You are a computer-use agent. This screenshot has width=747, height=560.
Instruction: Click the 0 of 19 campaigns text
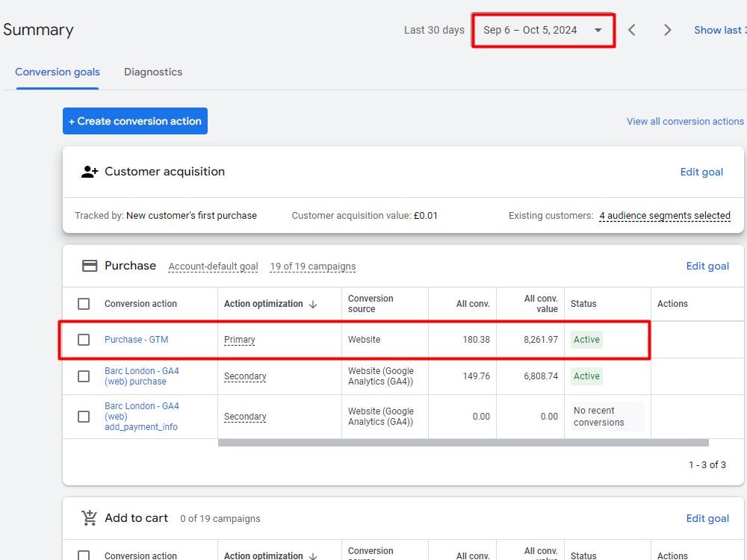click(x=220, y=519)
